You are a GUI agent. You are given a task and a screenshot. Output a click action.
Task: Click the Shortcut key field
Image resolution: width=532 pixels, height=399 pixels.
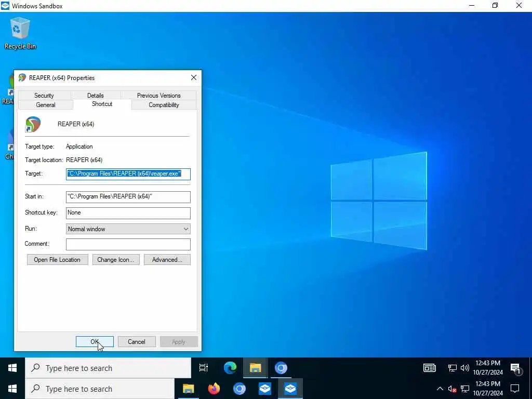point(128,212)
